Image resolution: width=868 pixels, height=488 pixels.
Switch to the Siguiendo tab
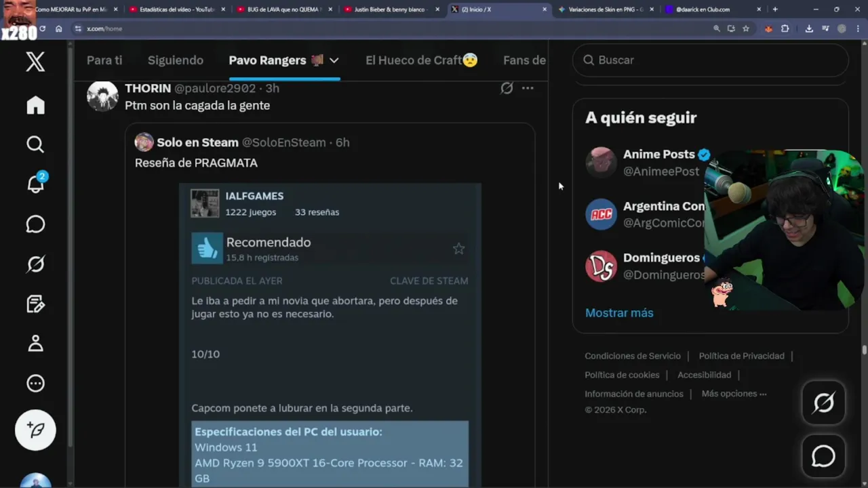coord(176,60)
